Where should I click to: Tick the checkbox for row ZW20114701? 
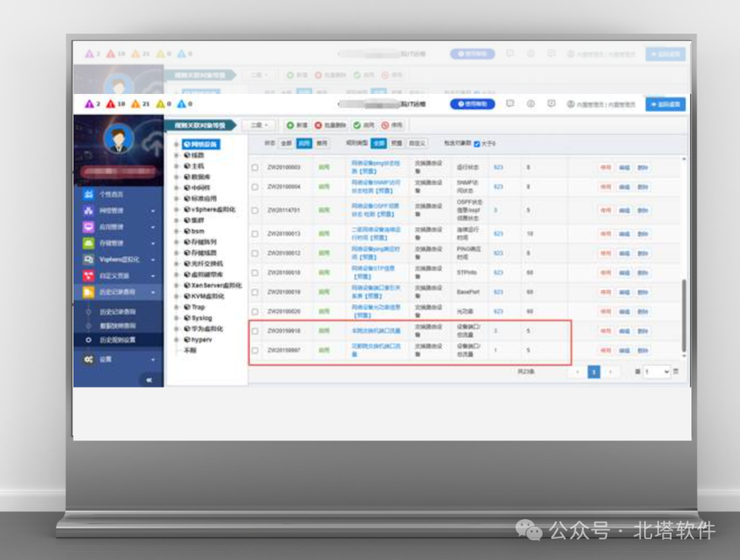click(x=255, y=210)
